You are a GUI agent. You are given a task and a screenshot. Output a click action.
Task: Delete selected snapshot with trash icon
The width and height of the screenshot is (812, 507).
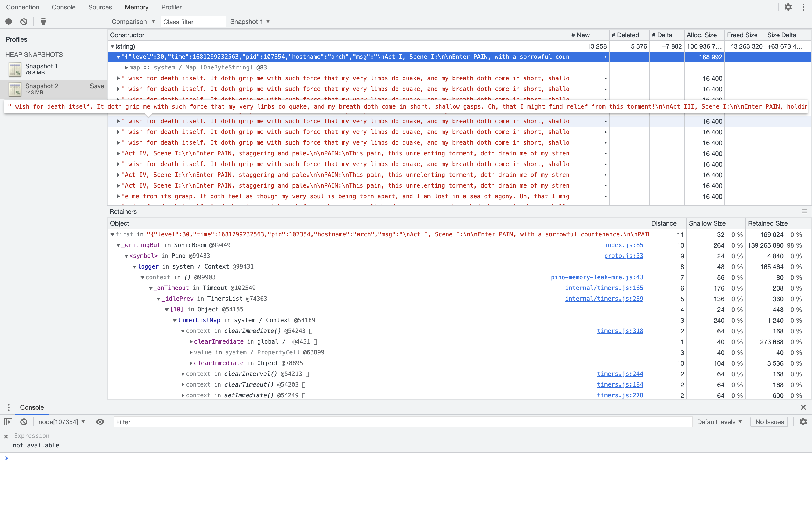coord(43,21)
